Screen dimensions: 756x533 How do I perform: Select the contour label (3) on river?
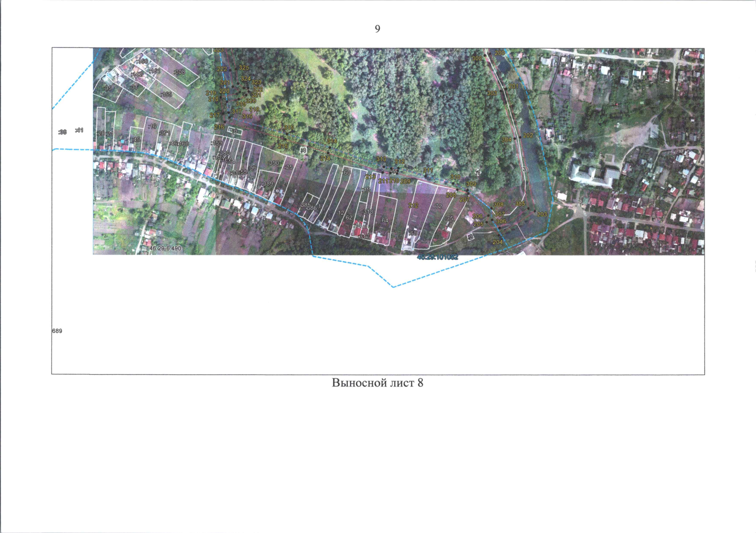524,169
